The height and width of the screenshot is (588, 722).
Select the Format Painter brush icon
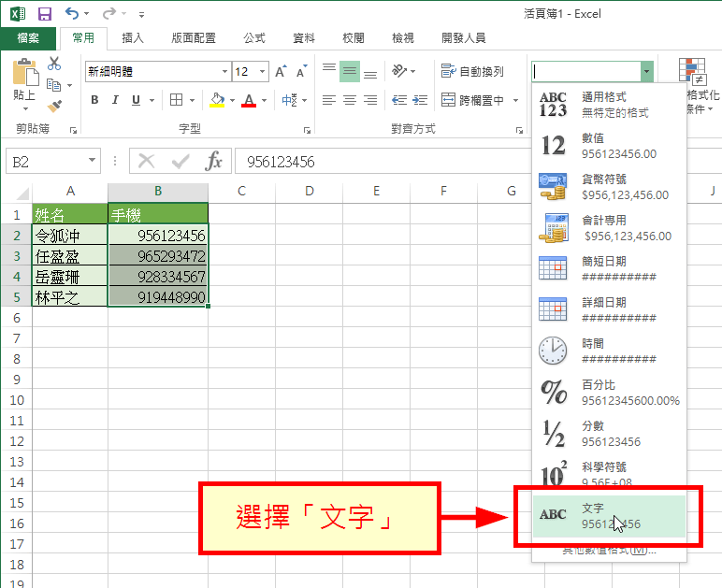tap(54, 107)
